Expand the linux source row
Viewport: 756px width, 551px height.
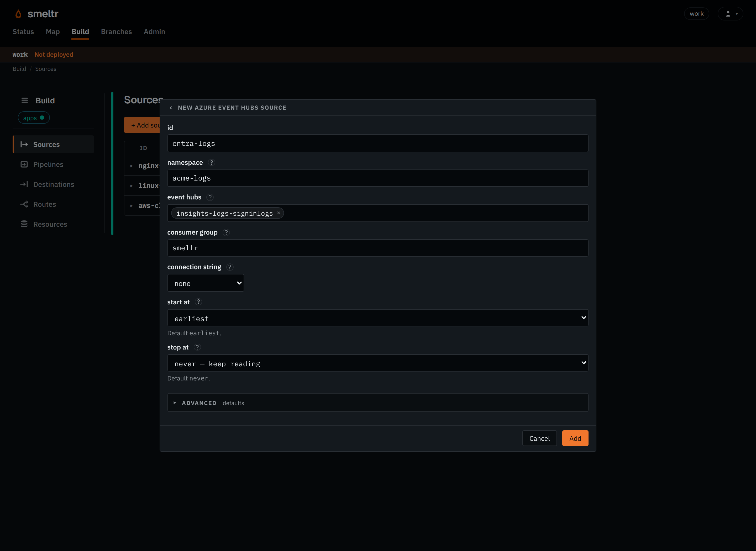(132, 186)
